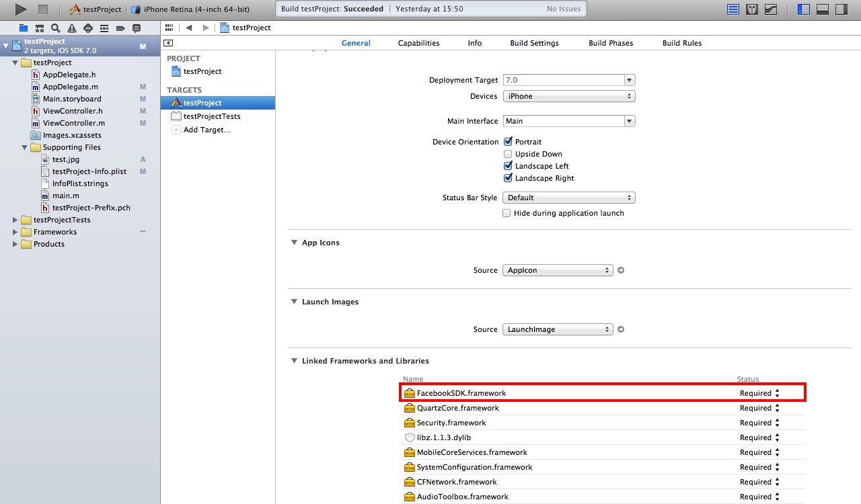Viewport: 861px width, 504px height.
Task: Open the Devices popup menu
Action: point(569,96)
